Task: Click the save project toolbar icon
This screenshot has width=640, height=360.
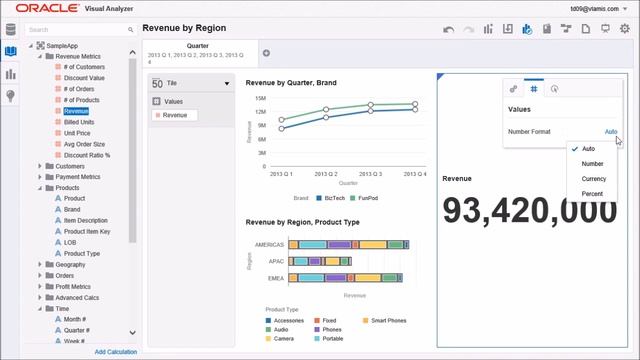Action: [x=547, y=29]
